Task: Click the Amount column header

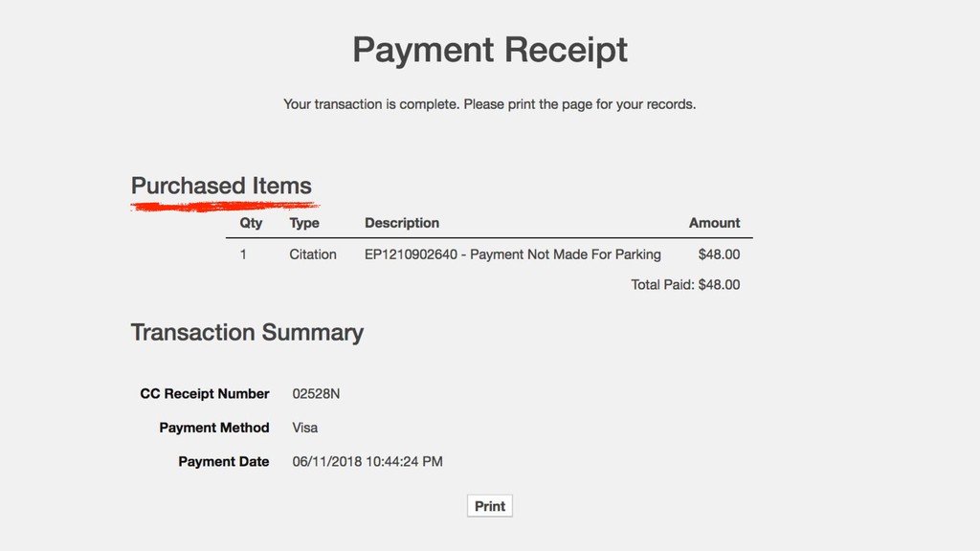Action: (714, 223)
